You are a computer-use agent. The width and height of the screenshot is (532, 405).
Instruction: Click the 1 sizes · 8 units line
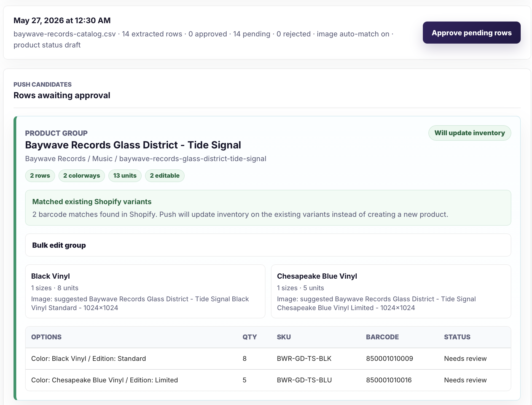[x=55, y=288]
